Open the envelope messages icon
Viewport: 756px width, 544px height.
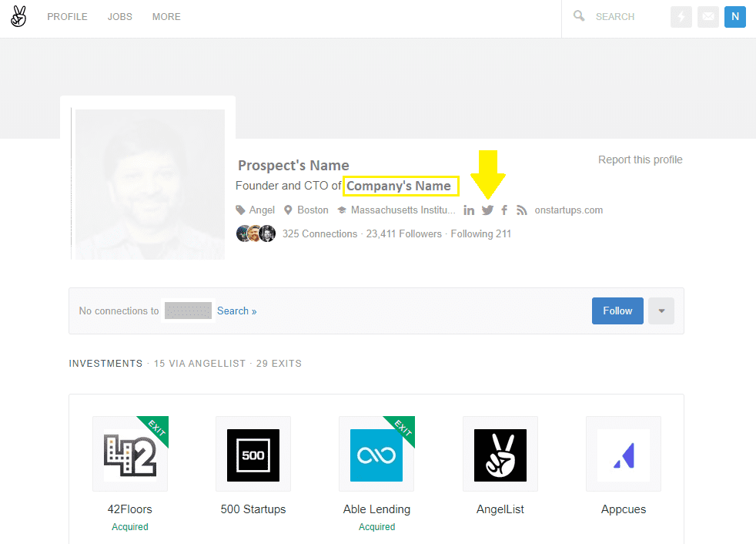tap(708, 17)
